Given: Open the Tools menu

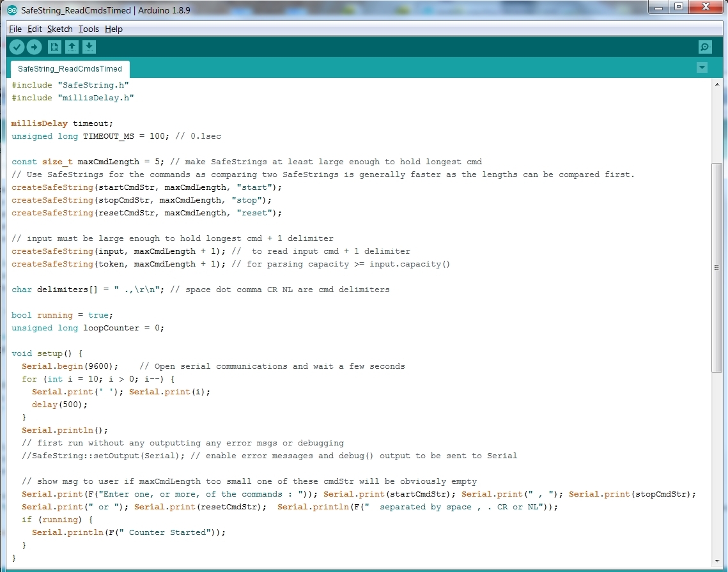Looking at the screenshot, I should pyautogui.click(x=88, y=29).
